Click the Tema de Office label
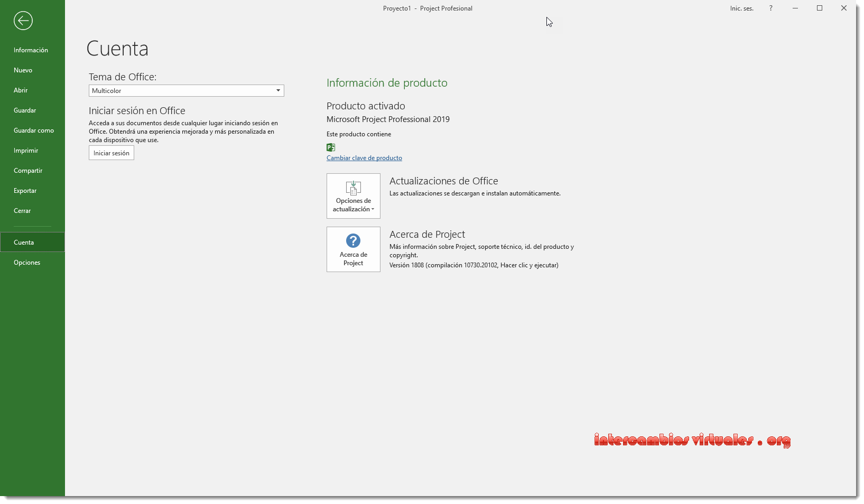 (123, 77)
